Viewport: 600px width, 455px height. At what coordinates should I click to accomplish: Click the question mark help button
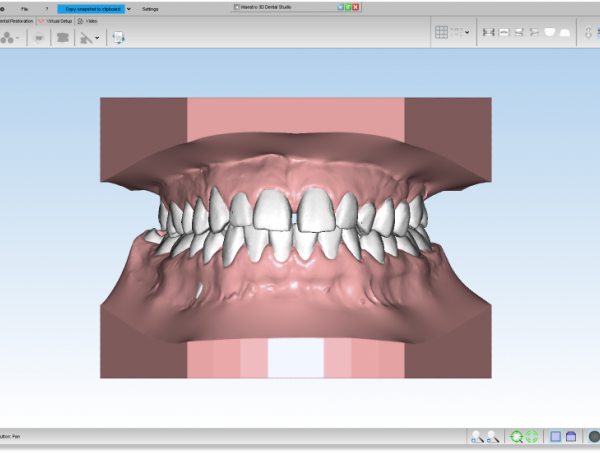(46, 8)
